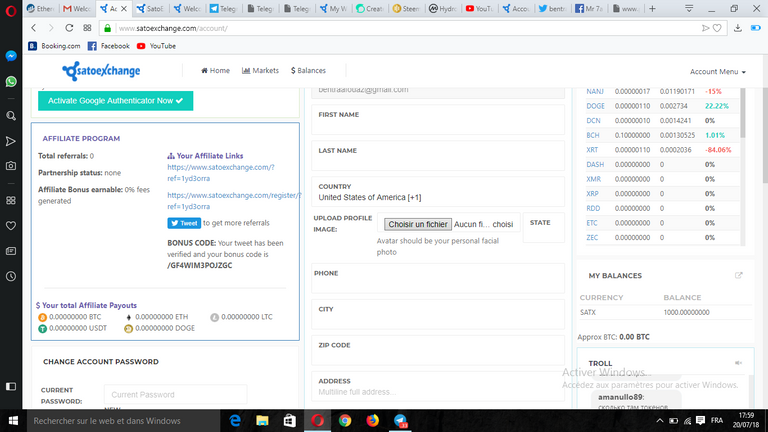
Task: Open personal news icon in sidebar
Action: [11, 251]
